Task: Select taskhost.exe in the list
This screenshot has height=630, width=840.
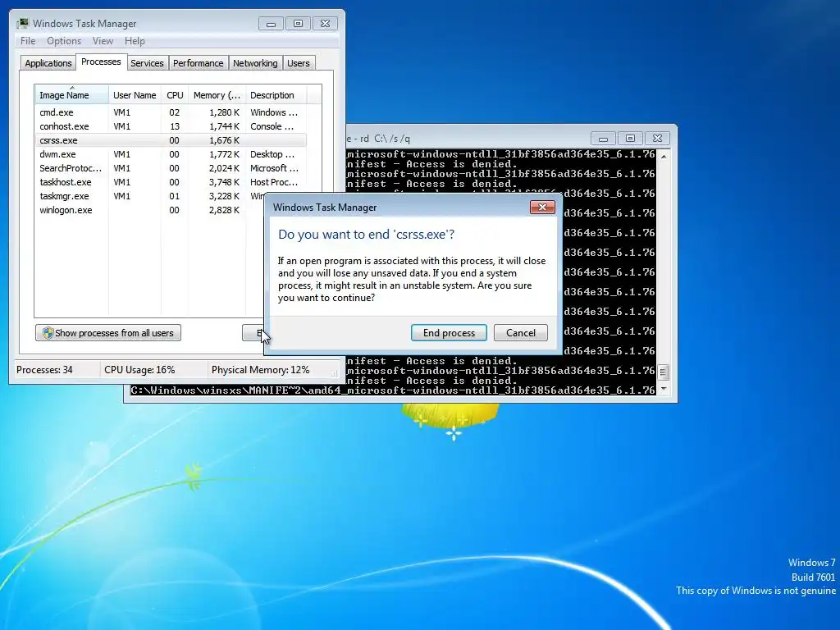Action: [x=171, y=182]
